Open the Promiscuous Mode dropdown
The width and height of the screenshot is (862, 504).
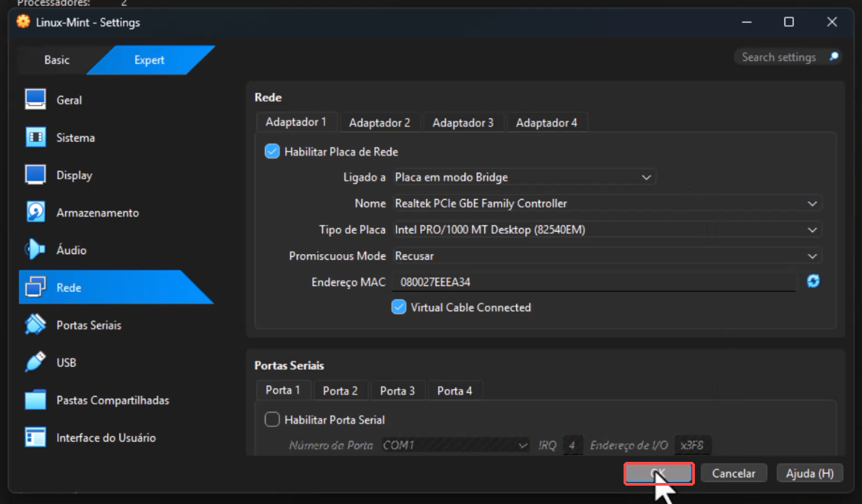click(x=607, y=256)
